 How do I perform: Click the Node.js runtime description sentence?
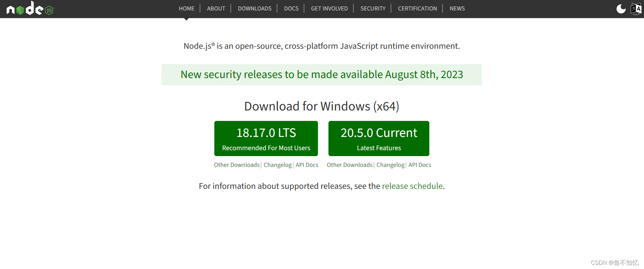click(321, 46)
